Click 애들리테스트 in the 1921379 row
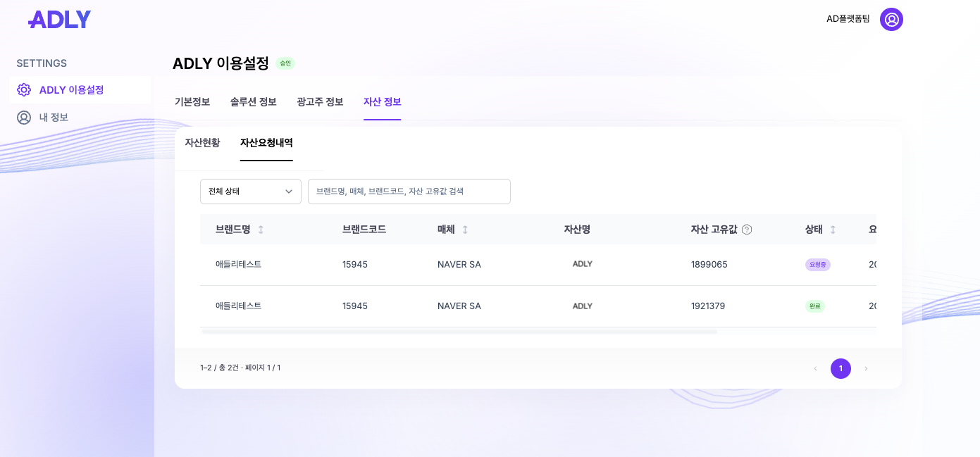The height and width of the screenshot is (457, 980). pyautogui.click(x=239, y=306)
